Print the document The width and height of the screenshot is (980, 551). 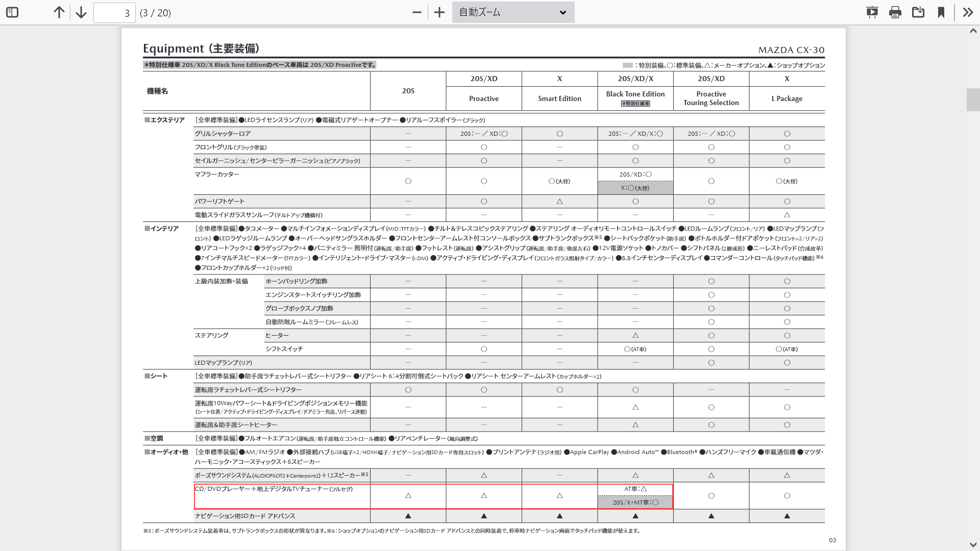click(x=895, y=12)
